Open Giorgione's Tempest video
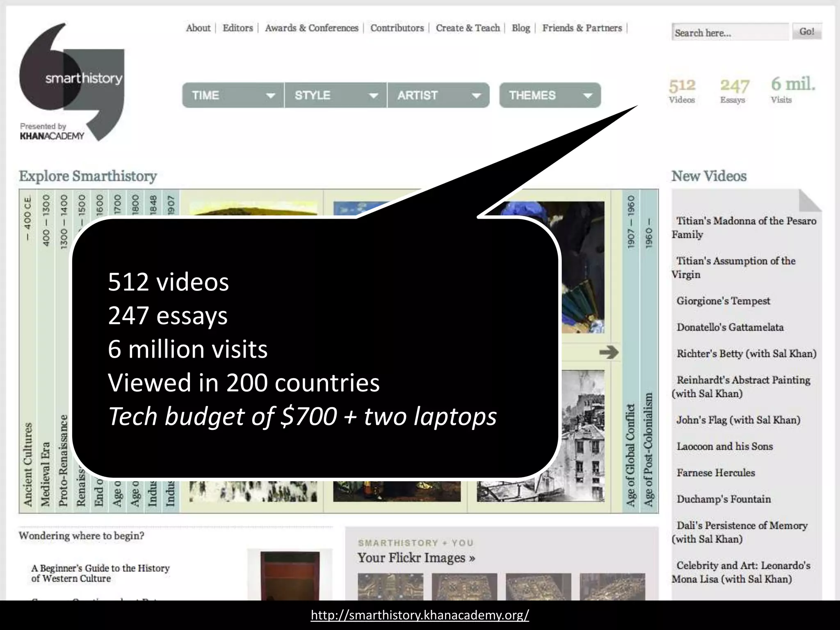The height and width of the screenshot is (630, 840). (724, 301)
